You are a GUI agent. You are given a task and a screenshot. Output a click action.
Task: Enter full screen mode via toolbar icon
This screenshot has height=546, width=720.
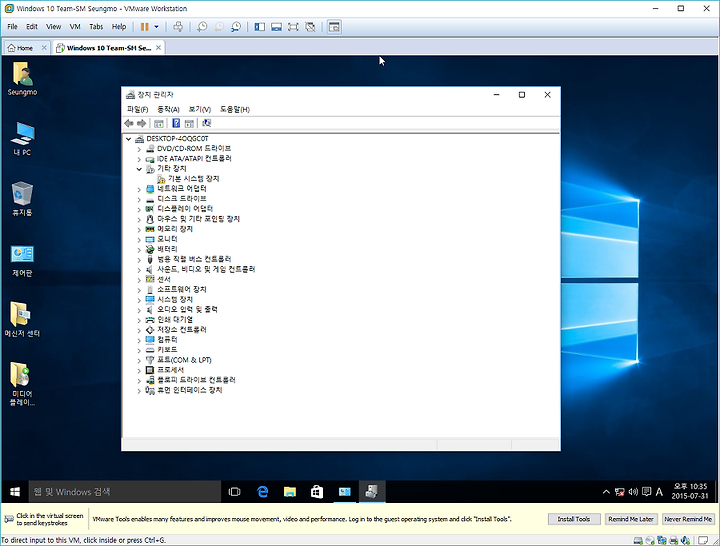coord(293,27)
